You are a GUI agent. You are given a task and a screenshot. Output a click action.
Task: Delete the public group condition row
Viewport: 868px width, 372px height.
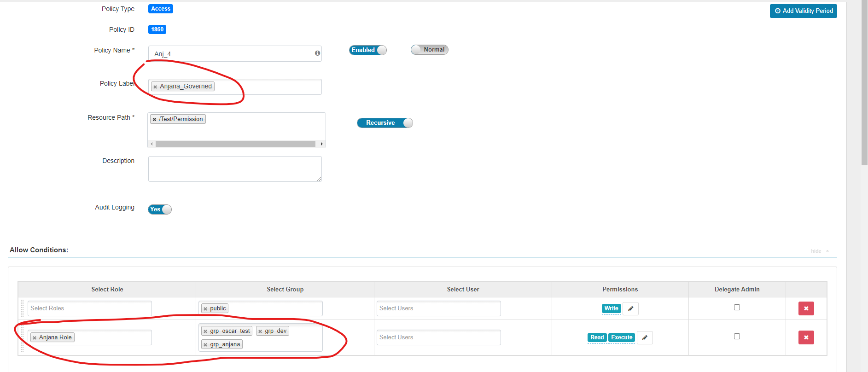coord(806,308)
